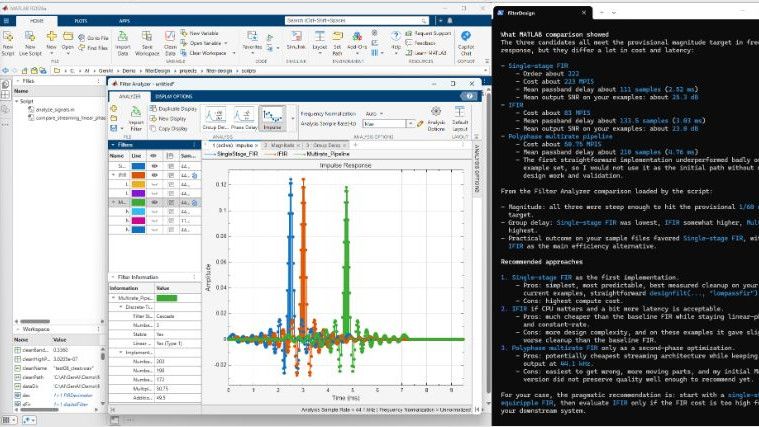Toggle visibility of the cyan sub-filter row
Screen dimensions: 759x427
[x=154, y=212]
